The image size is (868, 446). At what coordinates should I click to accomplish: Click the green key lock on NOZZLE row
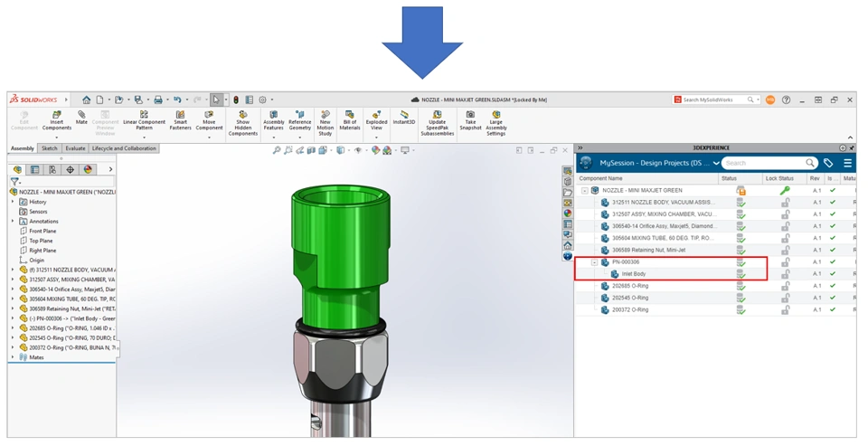click(x=785, y=190)
